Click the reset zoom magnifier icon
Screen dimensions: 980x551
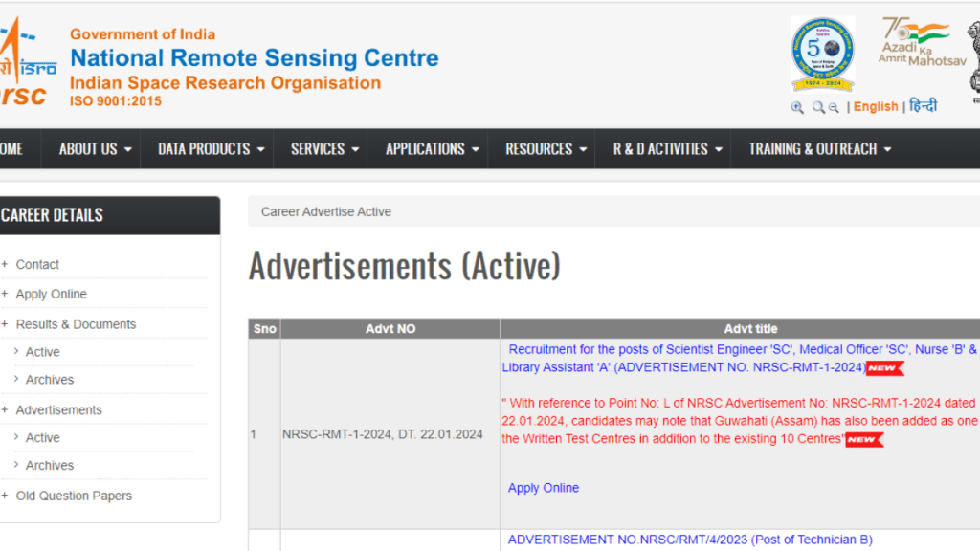[818, 108]
